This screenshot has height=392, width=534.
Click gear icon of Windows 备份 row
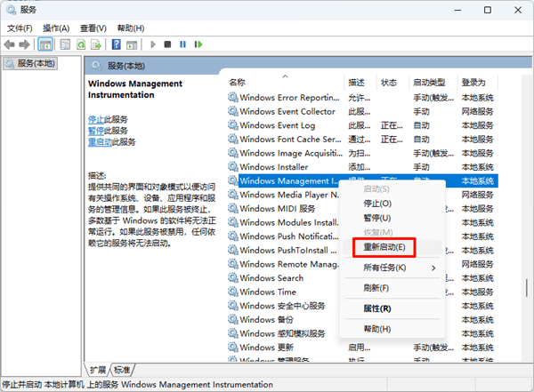pyautogui.click(x=233, y=319)
